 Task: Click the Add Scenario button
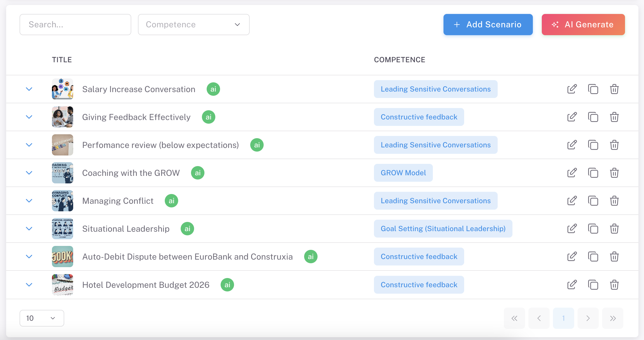(x=488, y=25)
